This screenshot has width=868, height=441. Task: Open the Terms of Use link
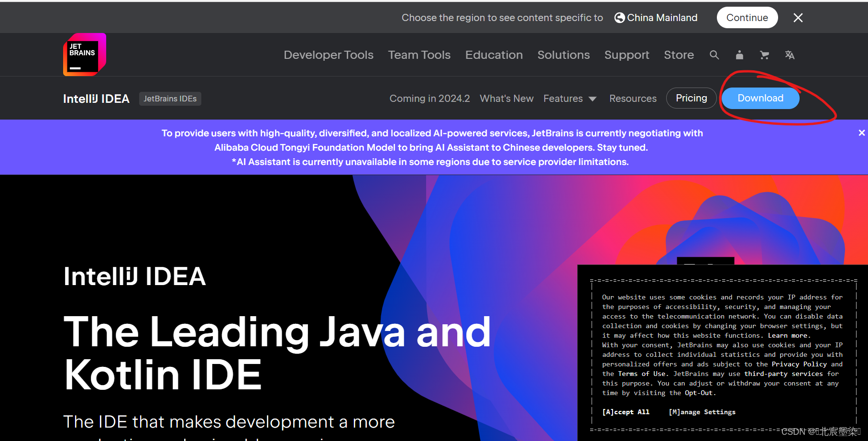(x=642, y=374)
